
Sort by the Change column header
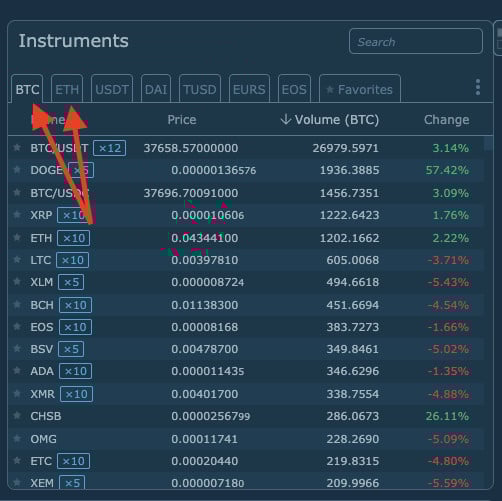pyautogui.click(x=446, y=120)
